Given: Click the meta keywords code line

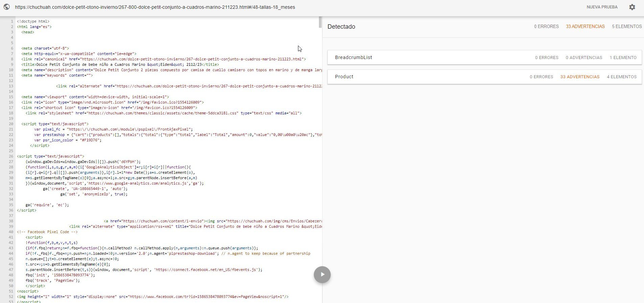Looking at the screenshot, I should 57,75.
